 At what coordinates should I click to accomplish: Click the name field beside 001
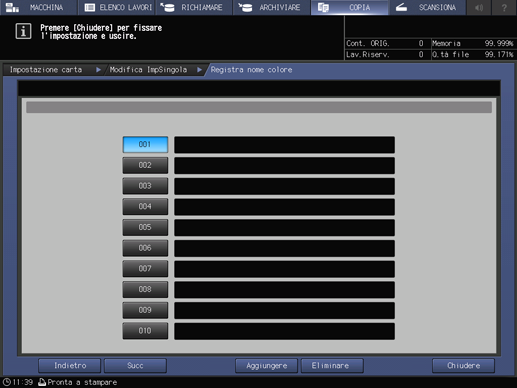[284, 144]
